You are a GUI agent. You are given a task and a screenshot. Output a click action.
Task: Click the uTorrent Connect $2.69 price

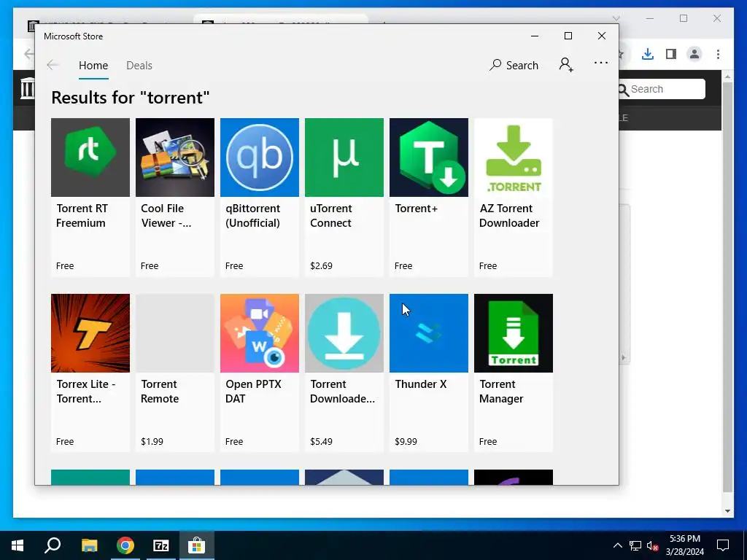tap(321, 265)
